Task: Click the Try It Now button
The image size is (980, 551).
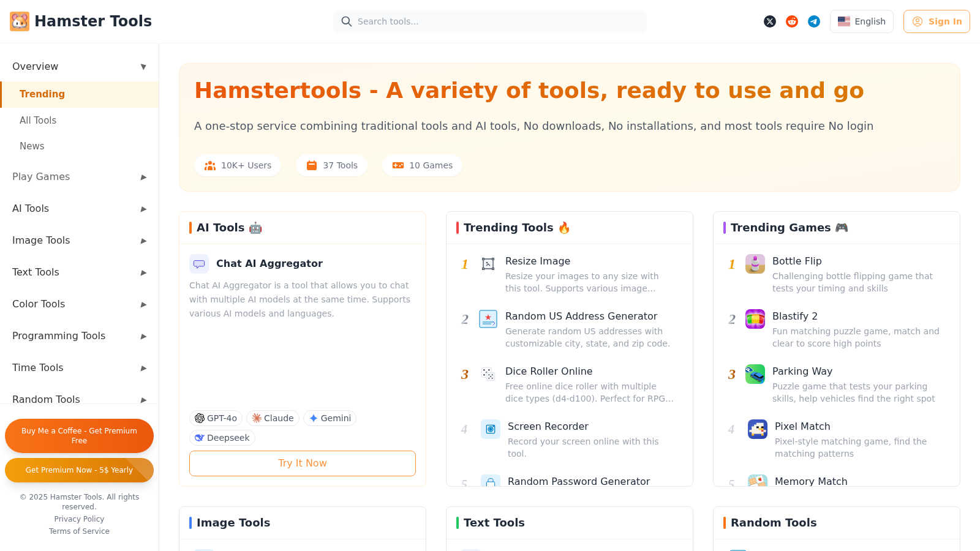Action: coord(303,463)
